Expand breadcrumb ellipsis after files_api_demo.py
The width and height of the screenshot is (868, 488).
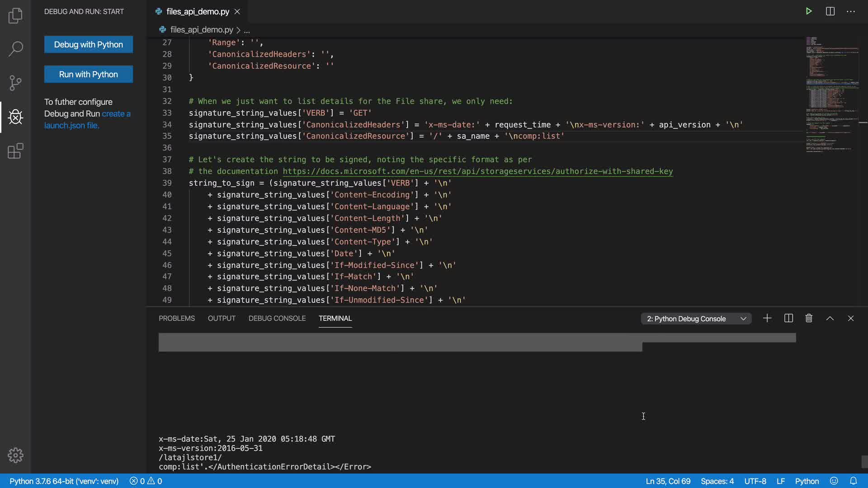pos(247,30)
